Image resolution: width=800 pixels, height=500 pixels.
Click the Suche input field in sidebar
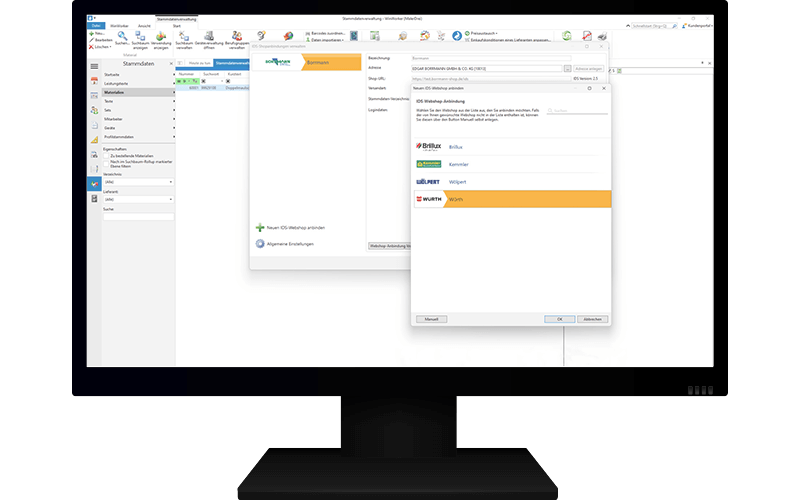tap(138, 217)
